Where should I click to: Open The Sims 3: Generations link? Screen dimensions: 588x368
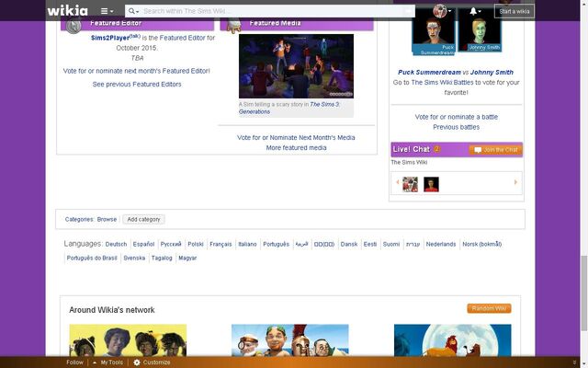pos(288,109)
